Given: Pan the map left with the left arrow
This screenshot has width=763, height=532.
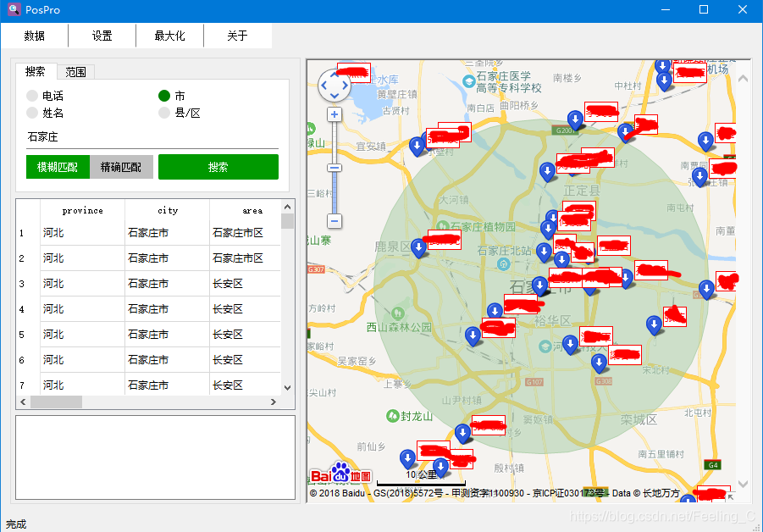Looking at the screenshot, I should [x=323, y=86].
